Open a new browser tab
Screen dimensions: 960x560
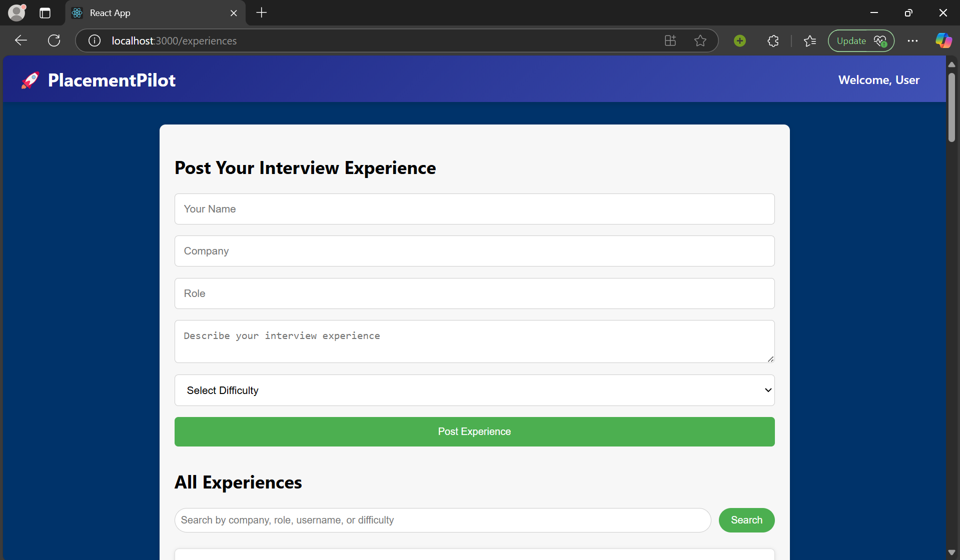[x=262, y=13]
